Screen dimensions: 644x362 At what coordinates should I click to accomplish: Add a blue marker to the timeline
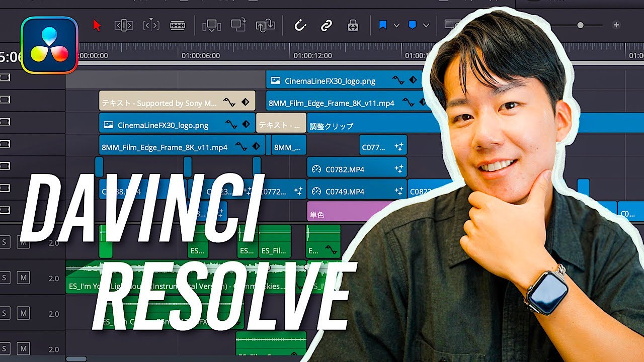tap(413, 25)
